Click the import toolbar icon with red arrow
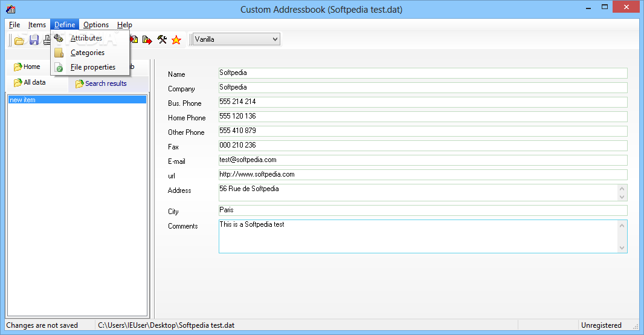The height and width of the screenshot is (335, 644). pos(134,39)
